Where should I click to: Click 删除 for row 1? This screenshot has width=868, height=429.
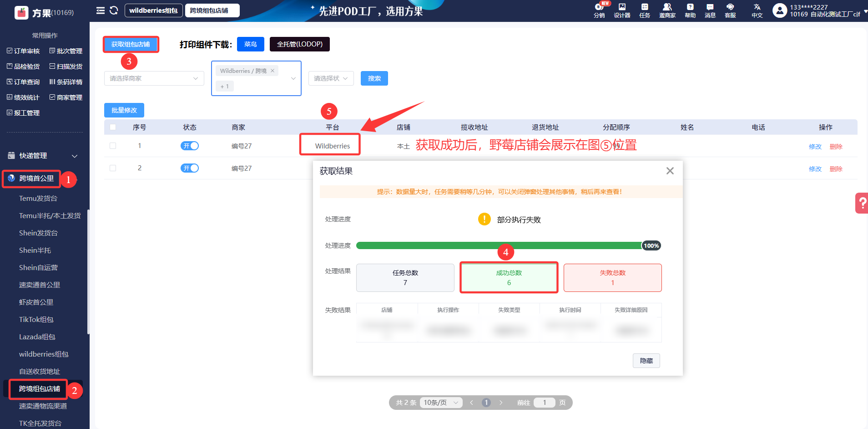836,147
